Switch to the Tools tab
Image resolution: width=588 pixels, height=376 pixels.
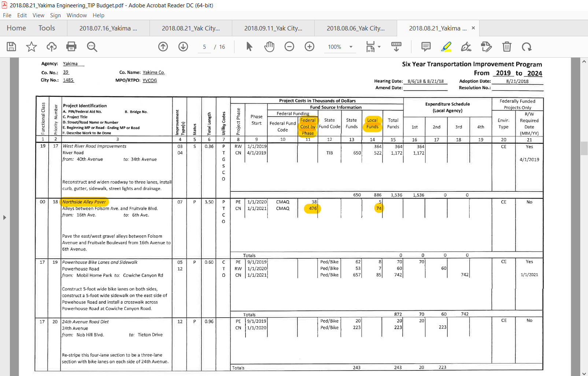pos(47,28)
